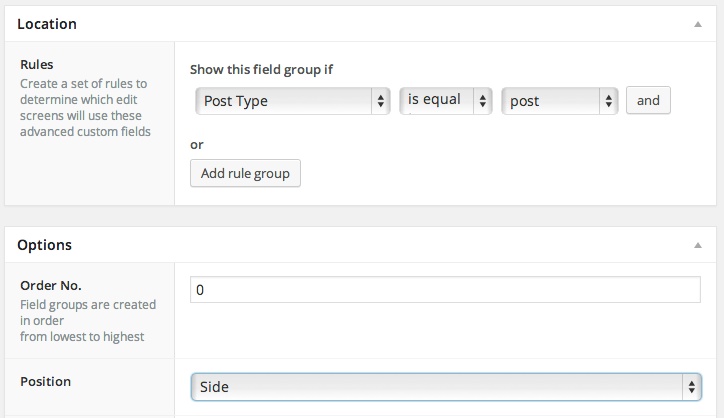
Task: Collapse the Options panel using its arrow
Action: [x=698, y=245]
